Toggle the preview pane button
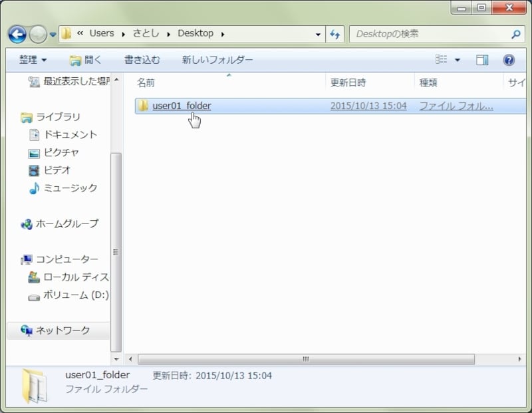The image size is (532, 413). [482, 60]
